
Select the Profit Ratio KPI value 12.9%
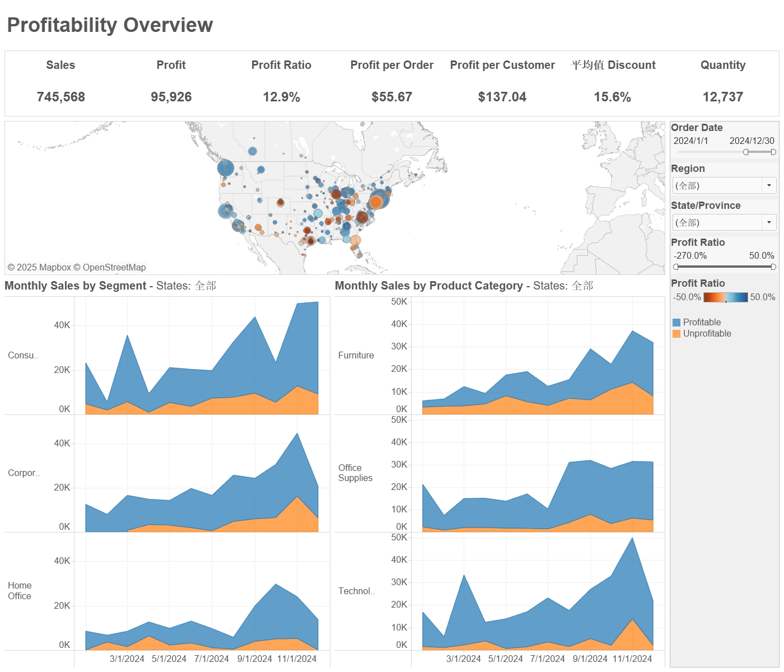point(281,97)
